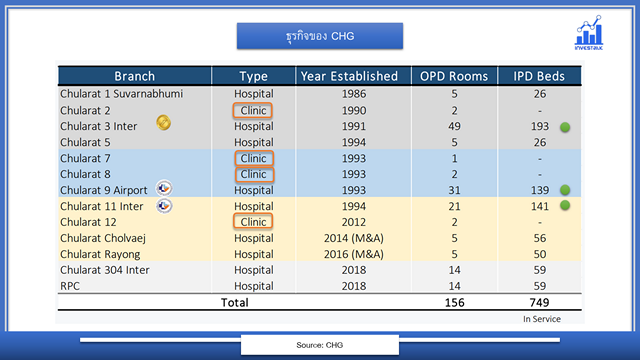Click the total IPD beds value 749

tap(539, 302)
